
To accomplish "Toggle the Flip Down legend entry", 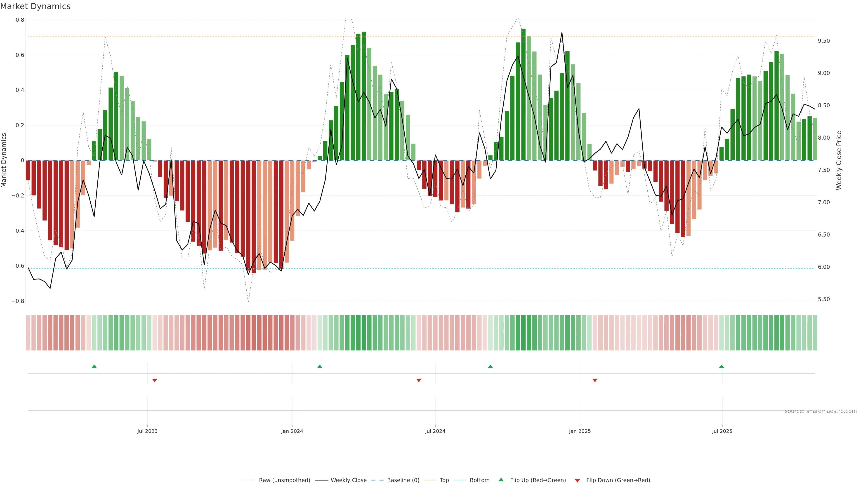I will 618,480.
